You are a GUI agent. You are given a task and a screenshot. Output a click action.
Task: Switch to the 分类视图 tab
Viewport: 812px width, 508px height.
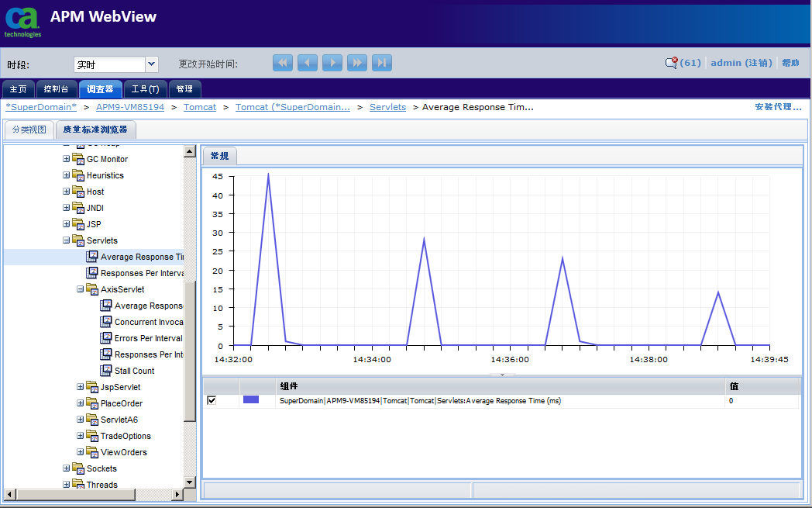(29, 130)
